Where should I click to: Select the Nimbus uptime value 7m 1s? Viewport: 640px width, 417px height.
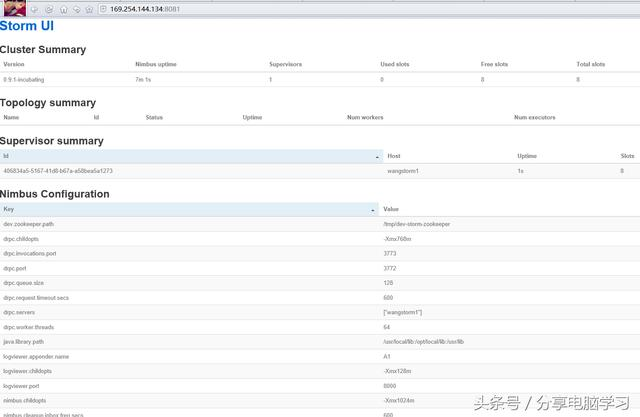[x=143, y=80]
